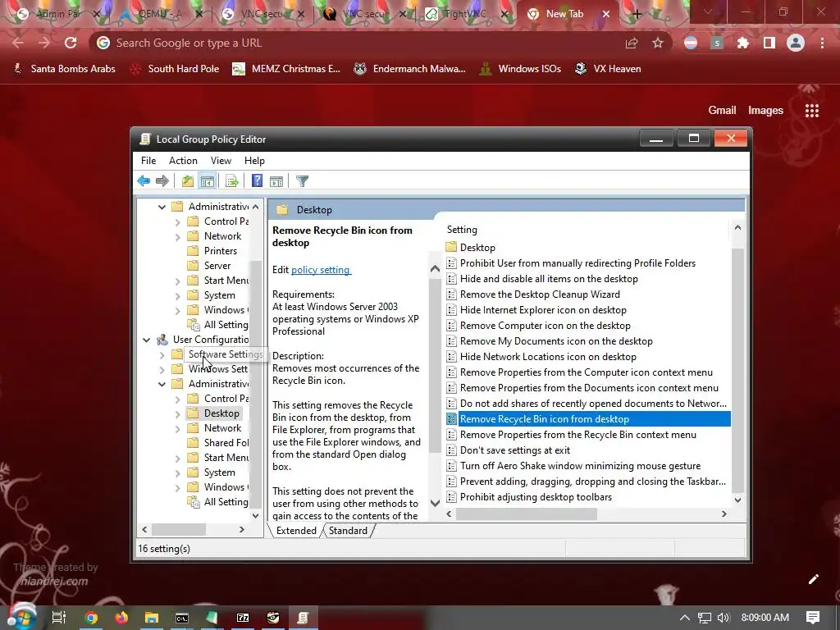The image size is (840, 630).
Task: Expand lower Start Menu tree node
Action: pyautogui.click(x=177, y=458)
